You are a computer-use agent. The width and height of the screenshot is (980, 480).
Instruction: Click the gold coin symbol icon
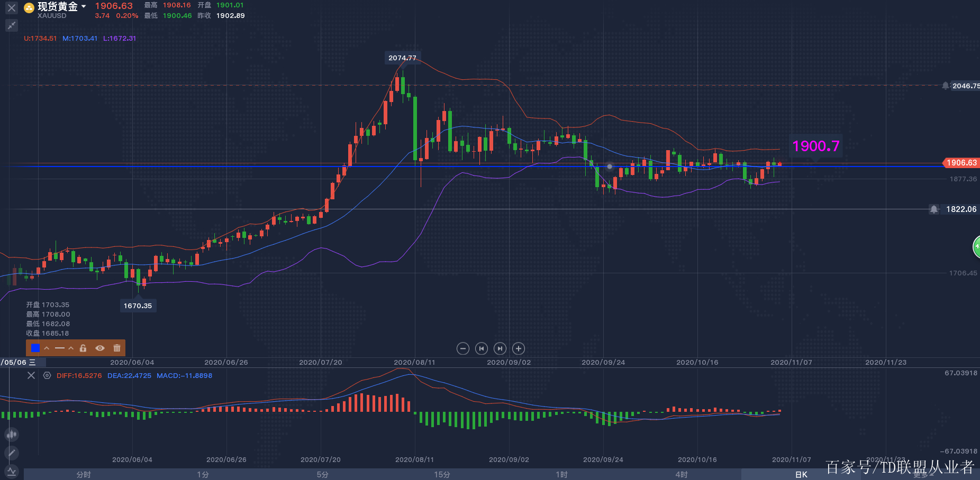[x=29, y=8]
